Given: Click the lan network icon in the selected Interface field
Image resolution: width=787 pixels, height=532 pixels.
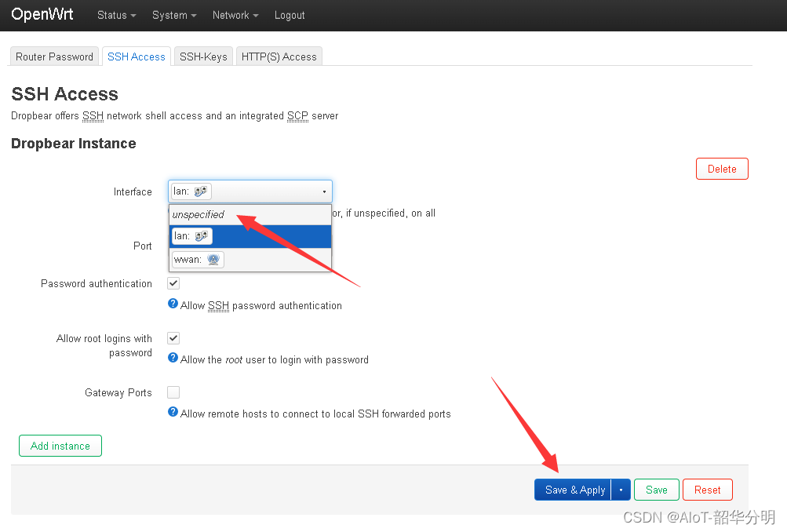Looking at the screenshot, I should [200, 191].
